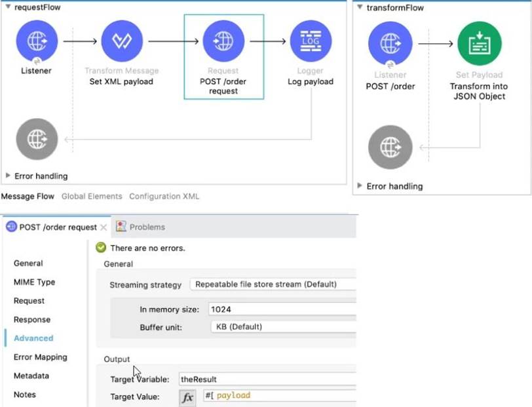Switch to the Configuration XML tab
Screen dimensions: 532x407
[x=164, y=196]
